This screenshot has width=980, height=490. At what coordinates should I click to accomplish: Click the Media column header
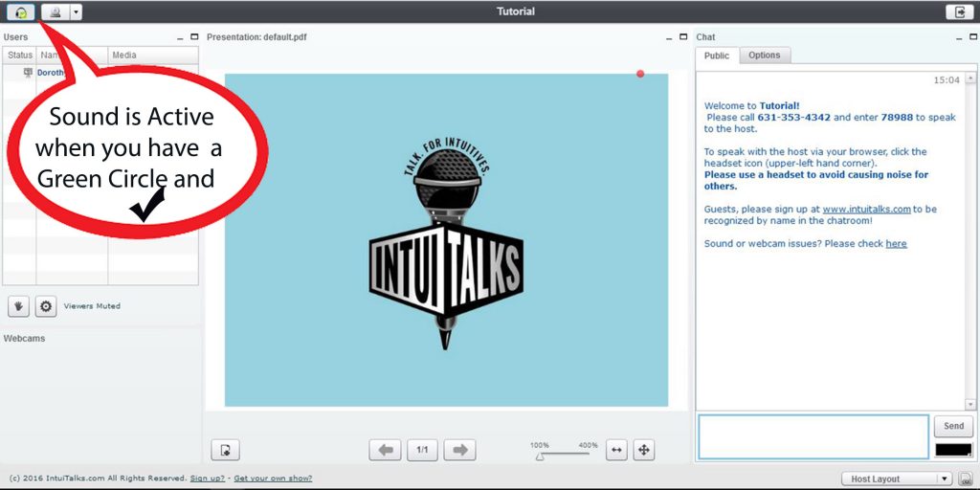pos(153,55)
